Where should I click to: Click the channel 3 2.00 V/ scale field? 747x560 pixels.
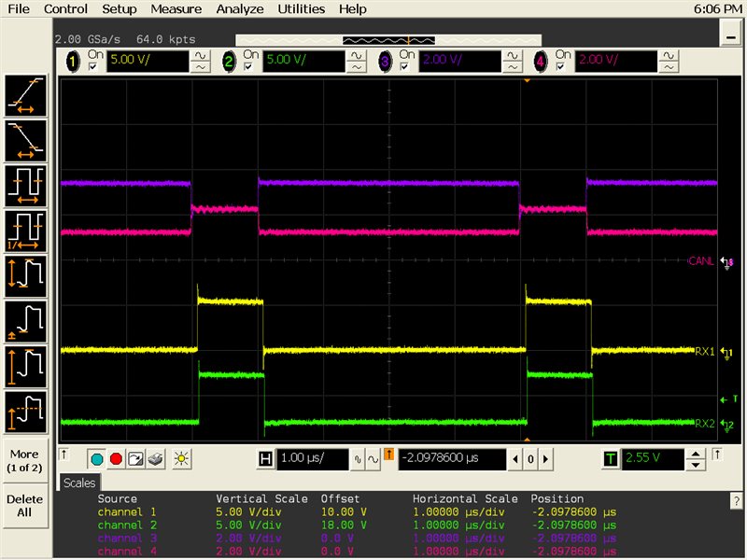459,62
